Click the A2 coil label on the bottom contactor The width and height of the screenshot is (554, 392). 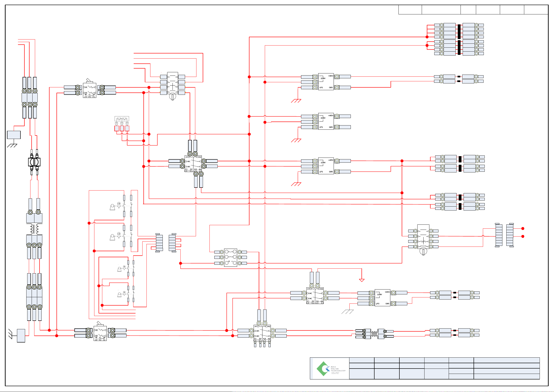(x=269, y=326)
